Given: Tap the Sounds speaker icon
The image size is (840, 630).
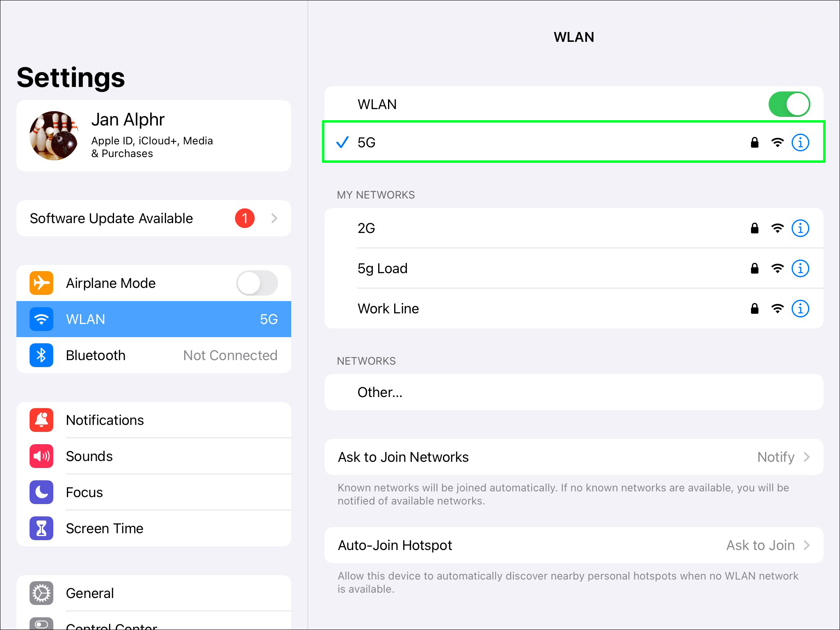Looking at the screenshot, I should click(41, 456).
